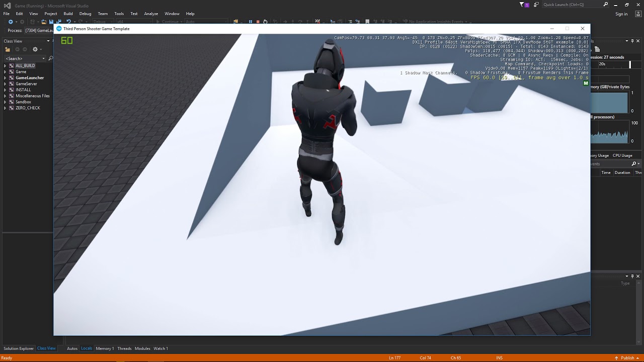Open the notifications flag icon
Viewport: 644px width, 362px height.
point(522,5)
